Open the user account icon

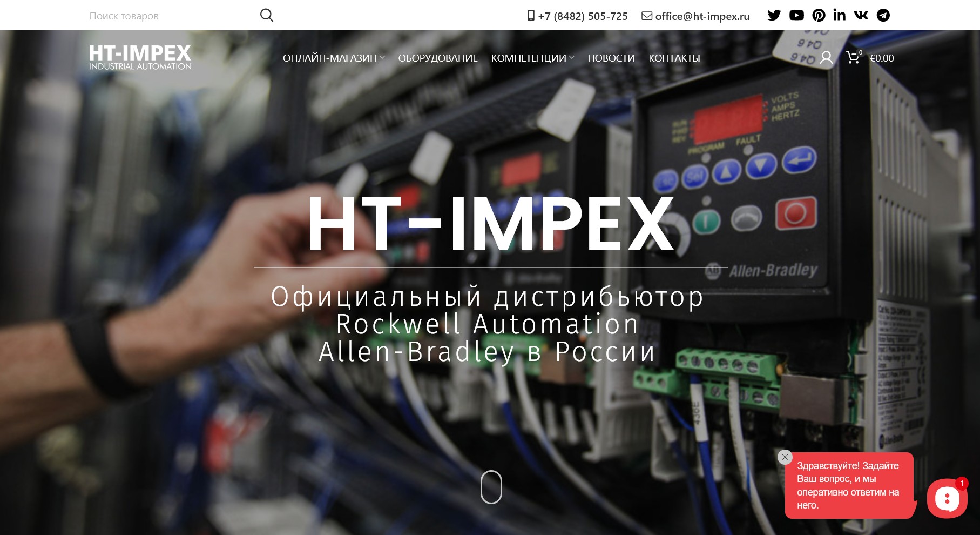[x=826, y=58]
